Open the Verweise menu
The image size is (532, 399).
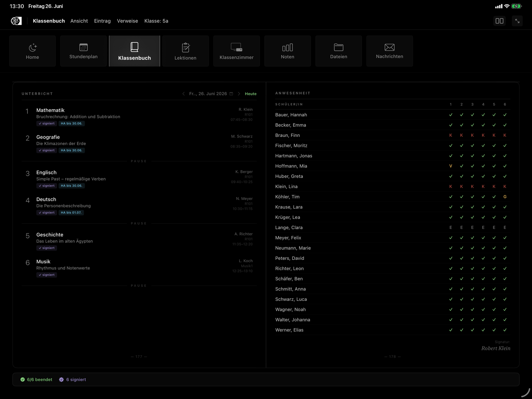[127, 21]
